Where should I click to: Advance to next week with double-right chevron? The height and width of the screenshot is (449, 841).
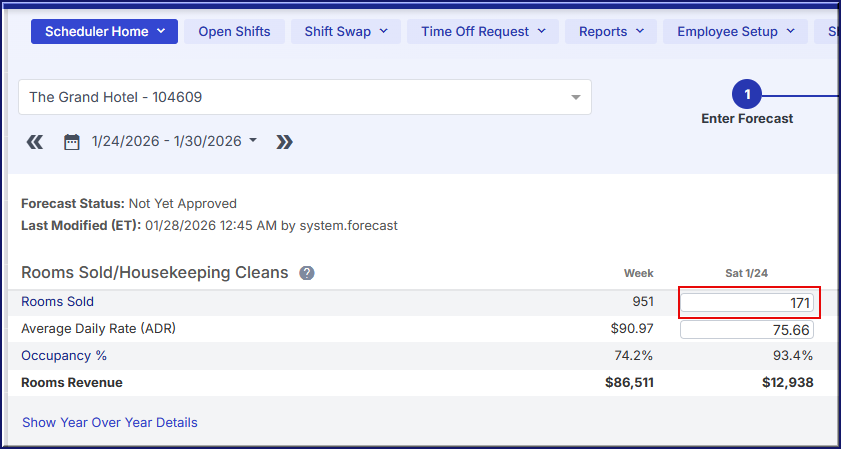point(284,142)
